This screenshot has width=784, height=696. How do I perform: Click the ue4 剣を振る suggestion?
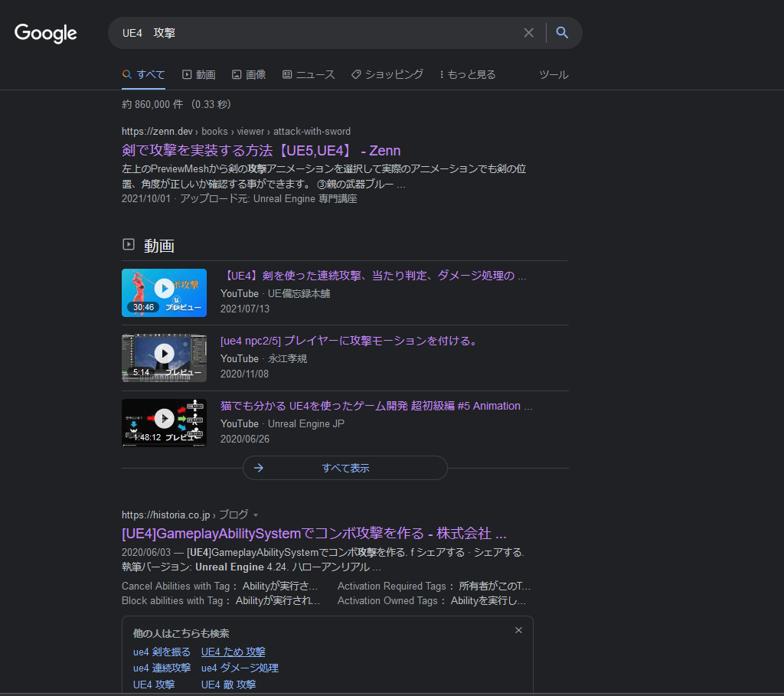(162, 652)
